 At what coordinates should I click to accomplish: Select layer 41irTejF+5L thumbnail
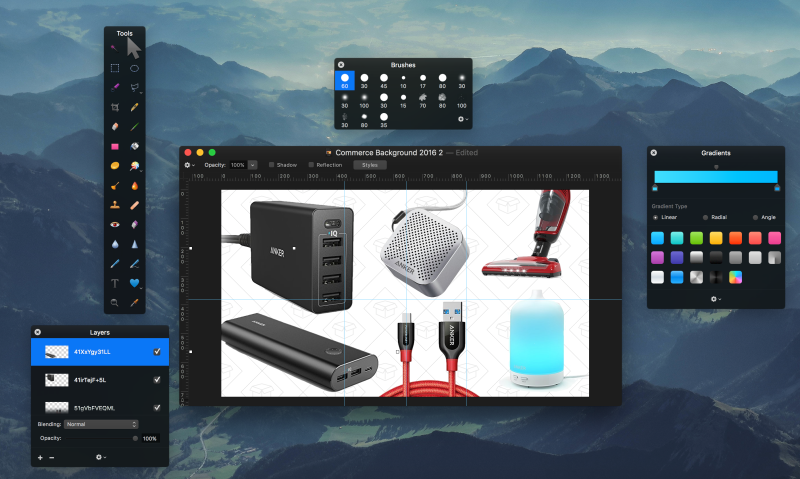tap(57, 380)
